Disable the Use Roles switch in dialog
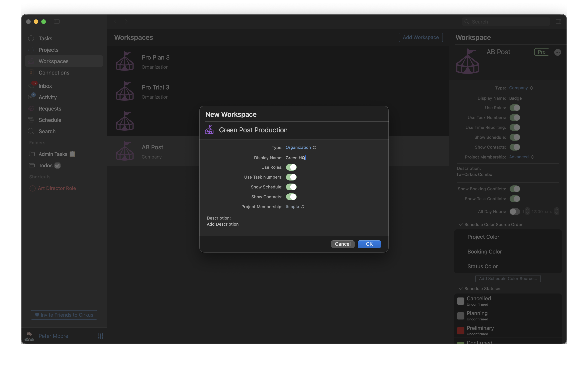The image size is (588, 372). (x=291, y=167)
